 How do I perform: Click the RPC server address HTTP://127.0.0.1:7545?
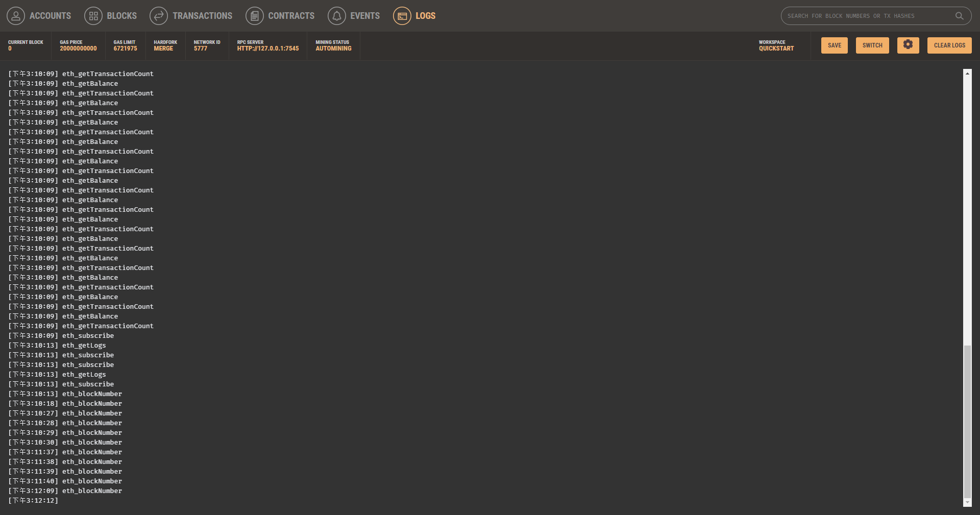268,48
